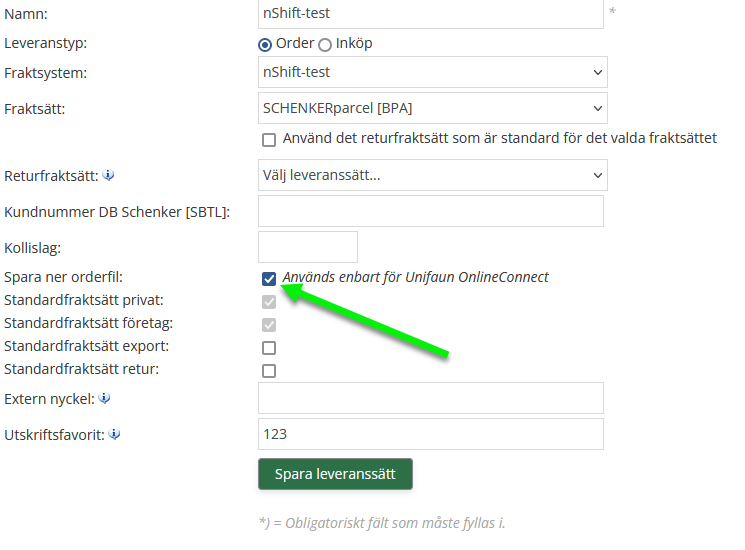Check the Standardfraktsätt retur box
This screenshot has width=745, height=550.
268,371
